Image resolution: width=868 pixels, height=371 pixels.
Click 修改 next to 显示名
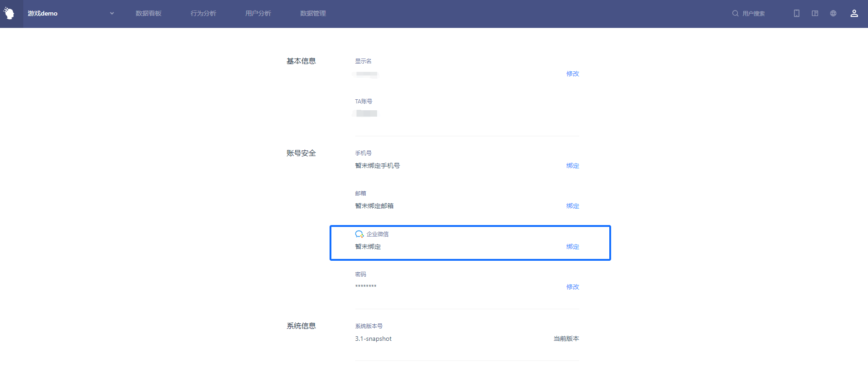(x=572, y=74)
